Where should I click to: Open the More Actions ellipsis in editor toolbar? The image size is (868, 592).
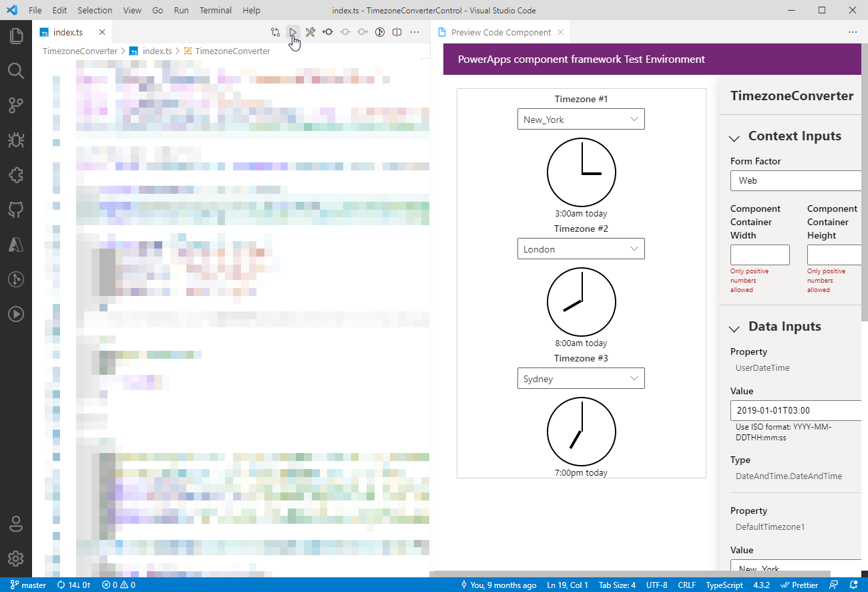click(x=414, y=31)
